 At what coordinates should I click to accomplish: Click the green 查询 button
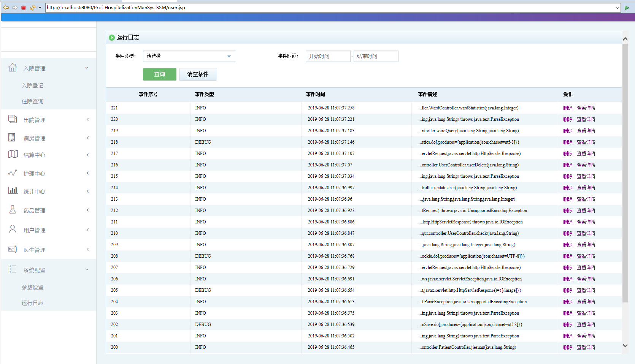click(159, 74)
